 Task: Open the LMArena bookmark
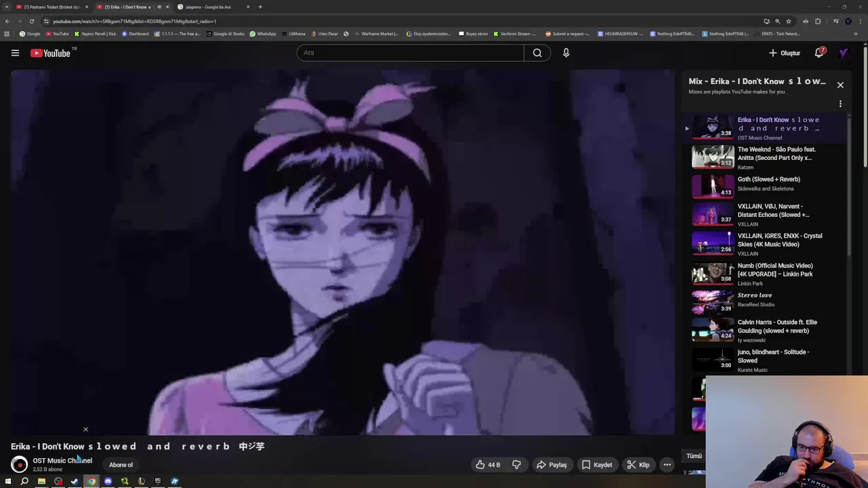point(294,34)
